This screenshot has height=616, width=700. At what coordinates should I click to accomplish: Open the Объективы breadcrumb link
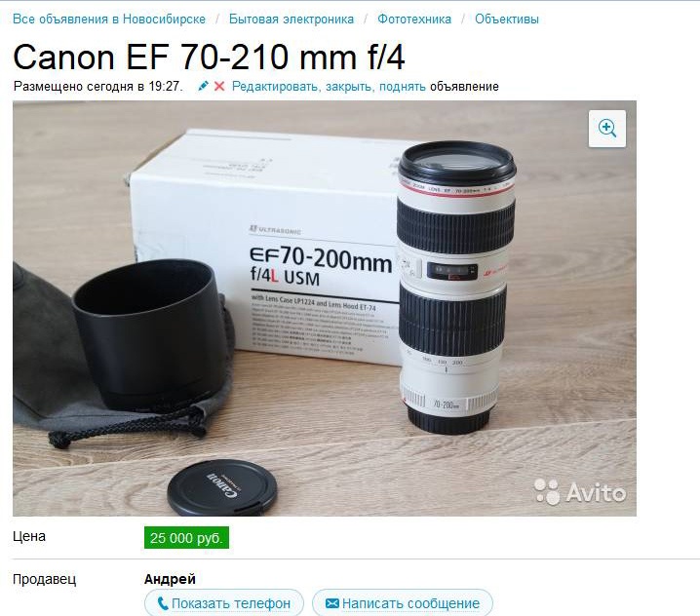(x=507, y=19)
